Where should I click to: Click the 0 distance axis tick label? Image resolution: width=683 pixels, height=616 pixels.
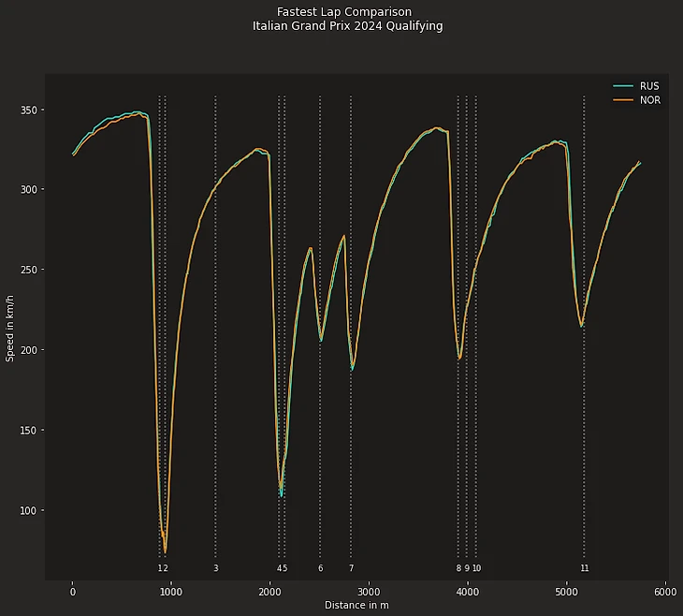(x=73, y=592)
